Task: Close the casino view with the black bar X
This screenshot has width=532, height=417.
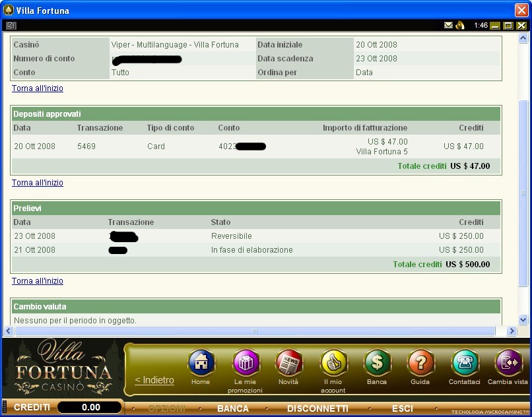Action: click(521, 26)
